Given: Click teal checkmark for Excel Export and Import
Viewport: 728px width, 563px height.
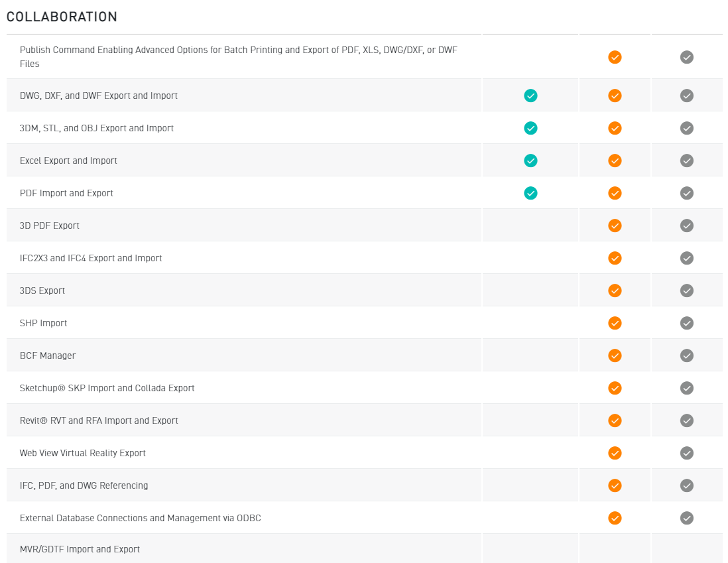Looking at the screenshot, I should tap(530, 160).
